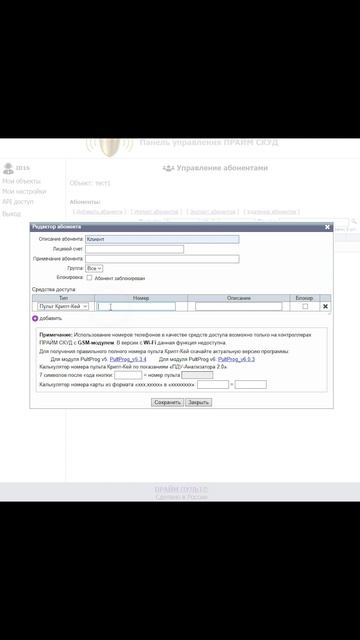Delete the access device row with the X icon
The image size is (360, 640).
[325, 307]
